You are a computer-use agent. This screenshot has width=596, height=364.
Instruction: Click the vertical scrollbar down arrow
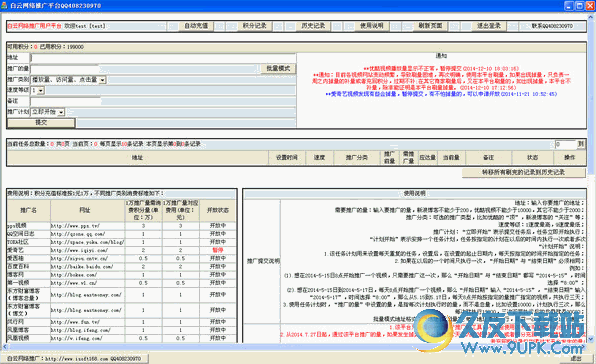[591, 339]
